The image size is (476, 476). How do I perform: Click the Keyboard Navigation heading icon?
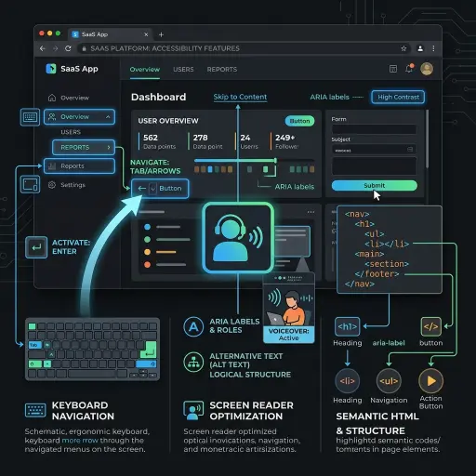coord(35,410)
